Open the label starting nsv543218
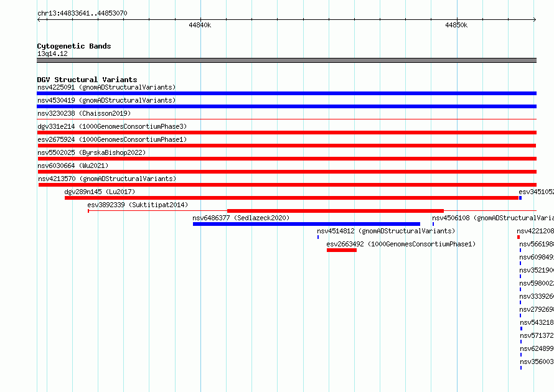This screenshot has width=554, height=392. pos(537,322)
